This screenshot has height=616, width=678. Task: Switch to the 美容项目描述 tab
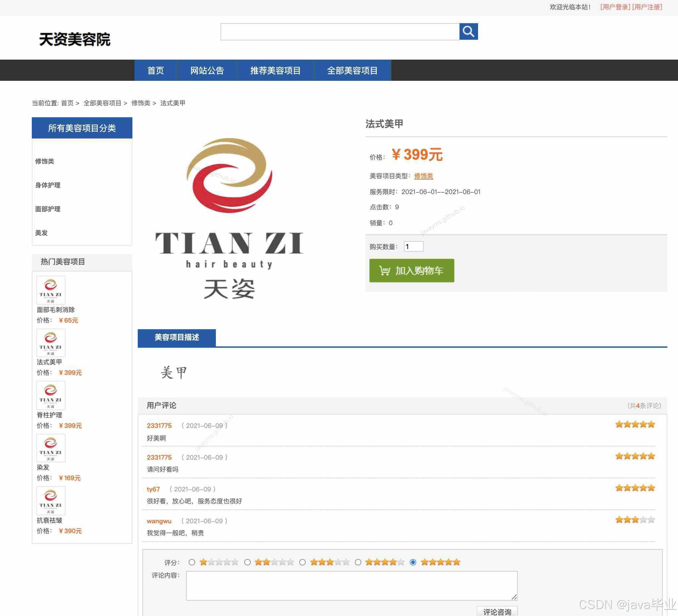tap(176, 337)
